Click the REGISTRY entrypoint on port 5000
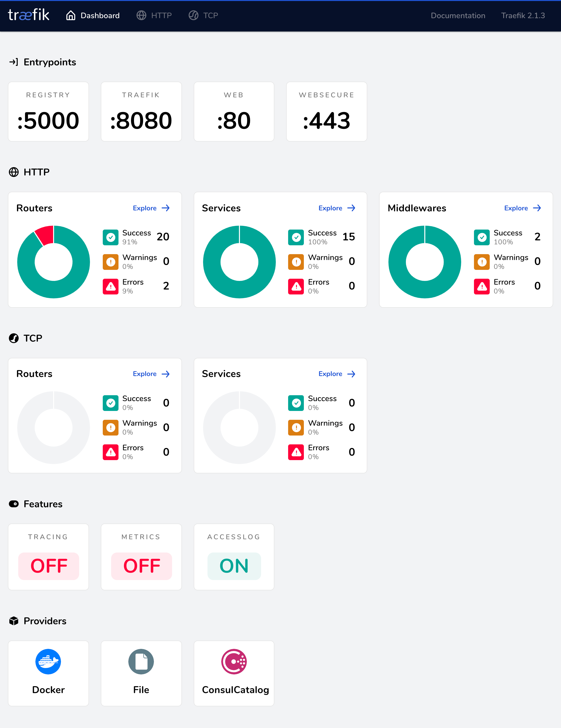The image size is (561, 728). click(x=48, y=111)
